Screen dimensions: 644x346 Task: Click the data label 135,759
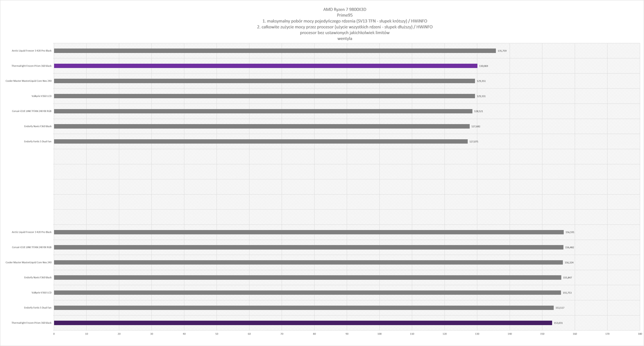click(x=502, y=51)
